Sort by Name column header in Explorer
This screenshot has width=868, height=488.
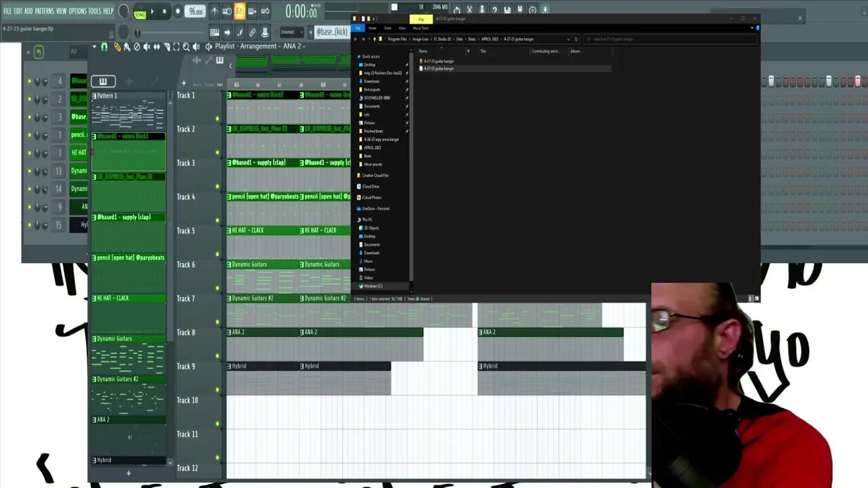pyautogui.click(x=423, y=52)
